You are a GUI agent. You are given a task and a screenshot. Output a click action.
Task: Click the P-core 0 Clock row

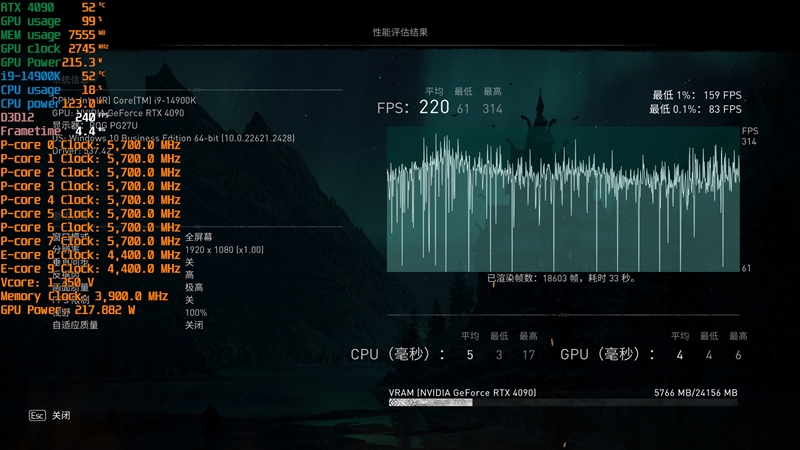tap(90, 145)
